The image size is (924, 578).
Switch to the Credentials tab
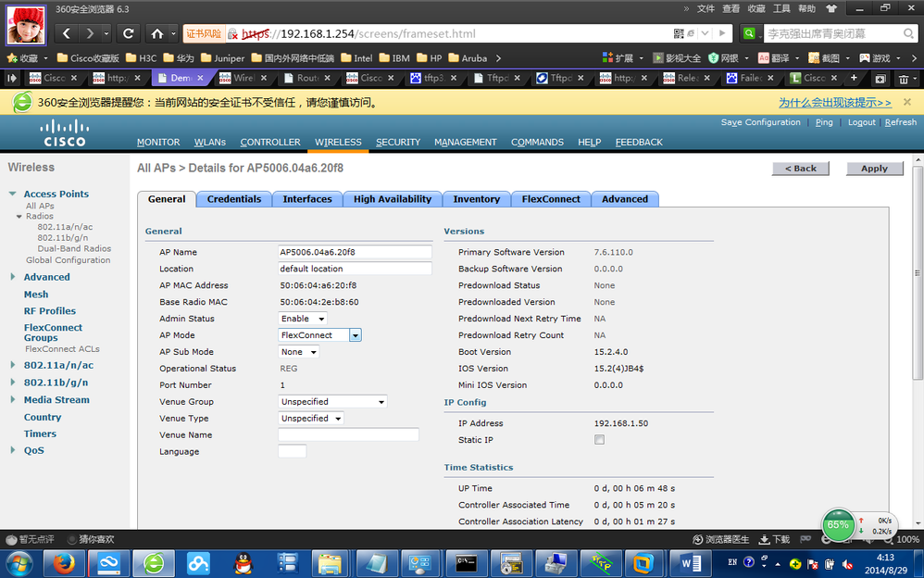[x=234, y=199]
